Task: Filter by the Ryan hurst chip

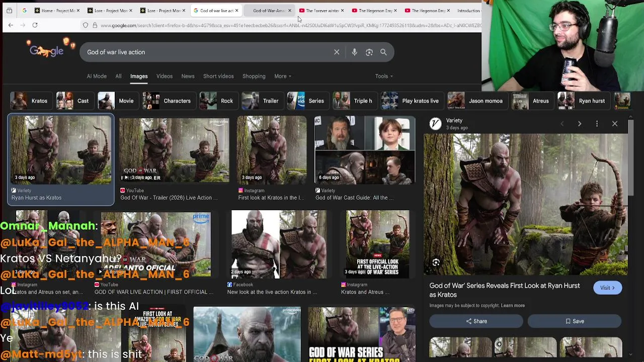Action: tap(583, 101)
